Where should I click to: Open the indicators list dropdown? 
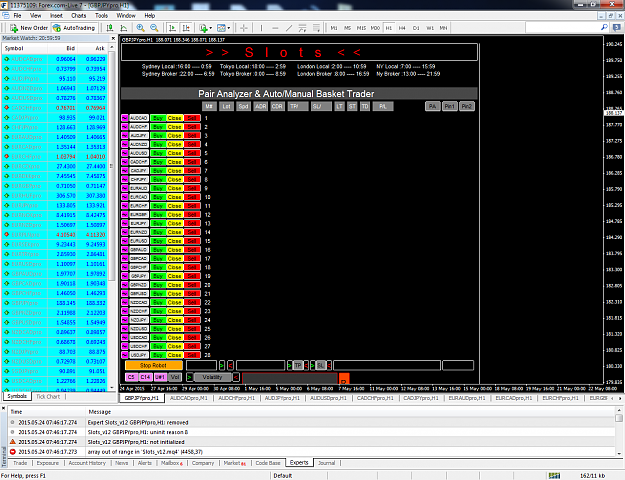(x=206, y=28)
